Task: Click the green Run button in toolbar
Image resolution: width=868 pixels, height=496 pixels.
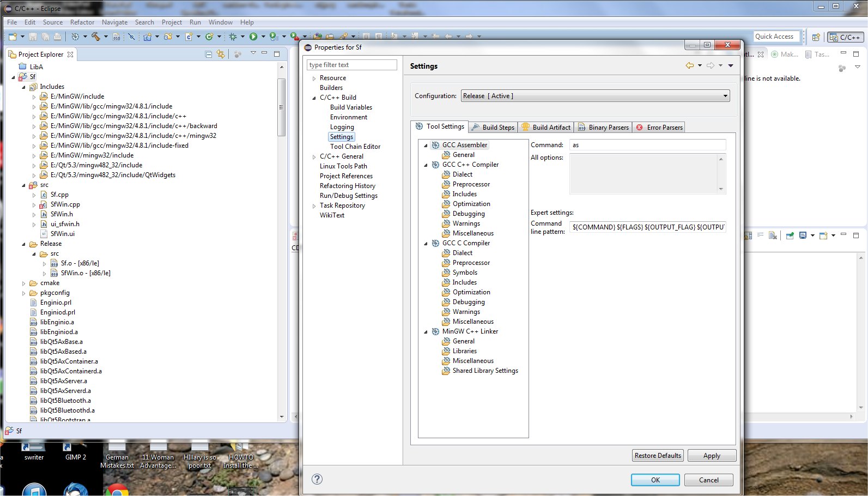Action: 253,37
